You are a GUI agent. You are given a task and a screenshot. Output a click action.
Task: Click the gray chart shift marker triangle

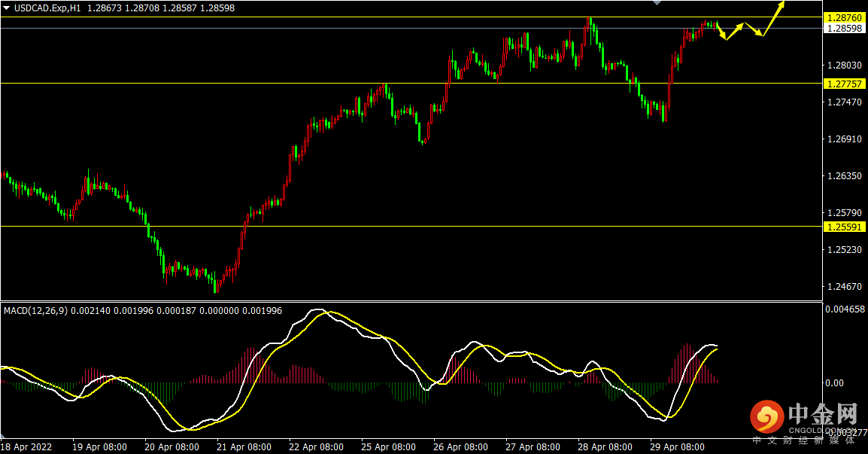657,3
